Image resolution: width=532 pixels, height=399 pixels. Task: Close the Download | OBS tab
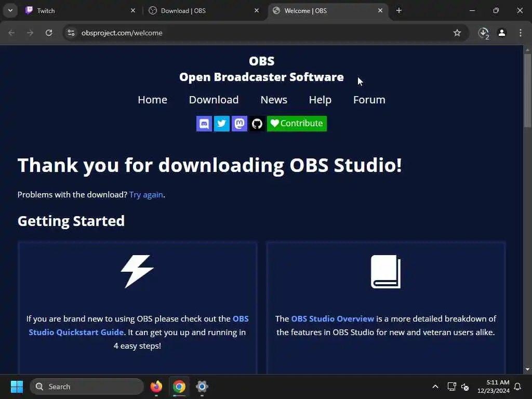pyautogui.click(x=257, y=11)
